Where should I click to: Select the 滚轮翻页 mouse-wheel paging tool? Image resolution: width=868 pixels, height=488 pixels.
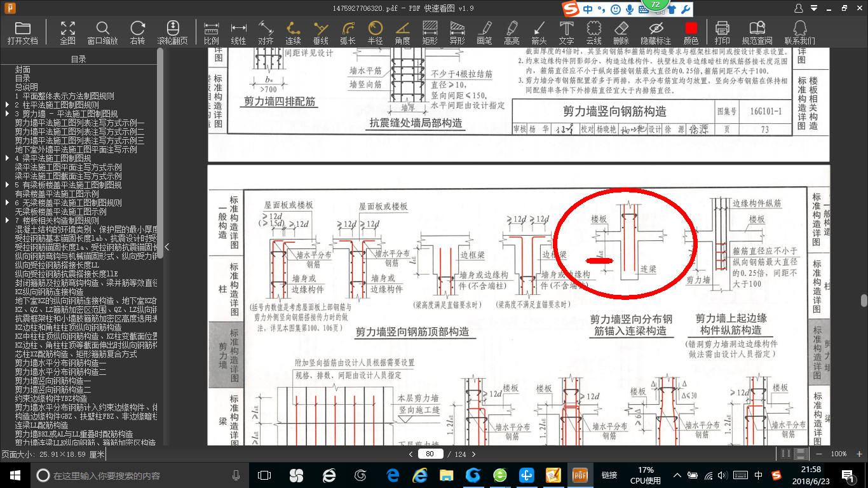click(172, 32)
